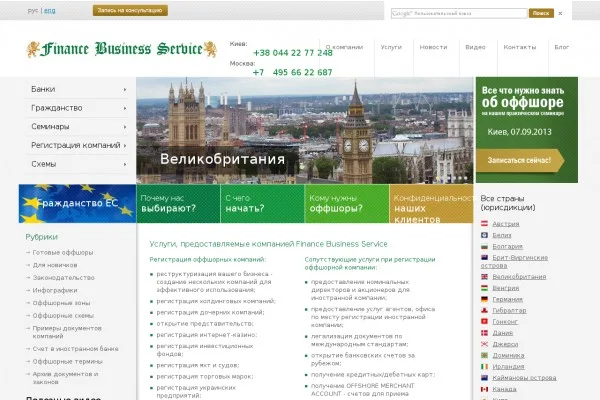Focus the Google custom search field
Image resolution: width=600 pixels, height=400 pixels.
(x=459, y=13)
